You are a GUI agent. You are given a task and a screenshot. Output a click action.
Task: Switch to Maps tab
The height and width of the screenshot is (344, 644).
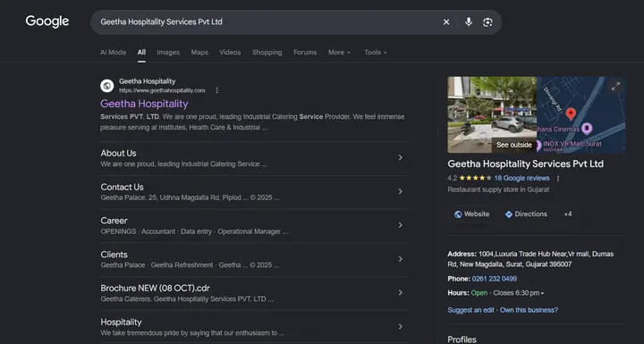(x=199, y=53)
